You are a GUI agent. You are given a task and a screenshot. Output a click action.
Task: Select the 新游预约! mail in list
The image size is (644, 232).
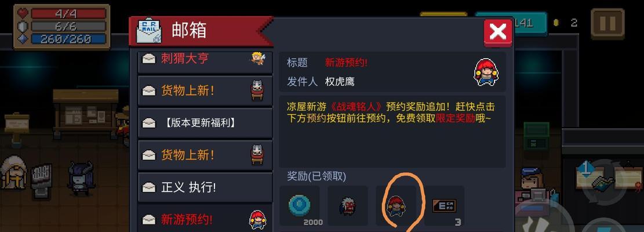click(205, 219)
